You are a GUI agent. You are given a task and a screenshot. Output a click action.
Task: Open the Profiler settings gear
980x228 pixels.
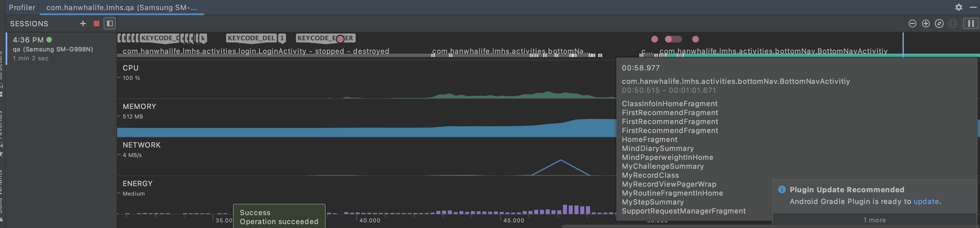pos(959,7)
